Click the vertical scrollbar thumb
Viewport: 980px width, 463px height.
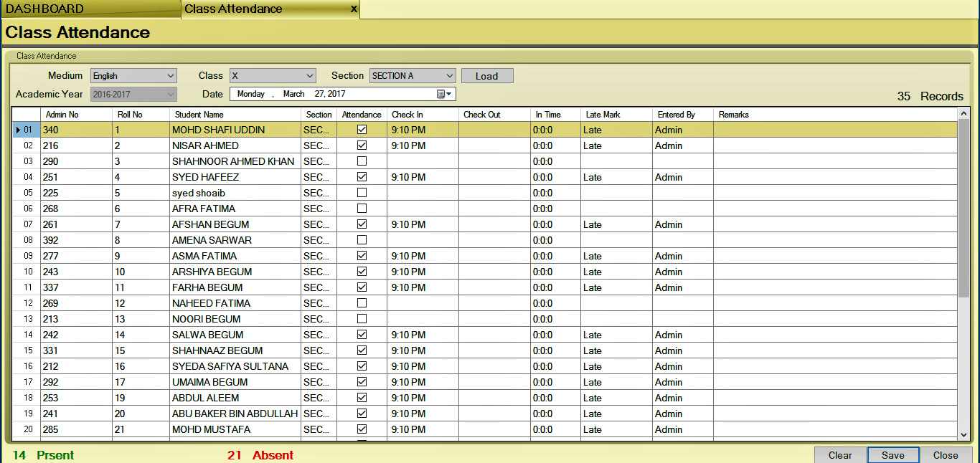tap(963, 208)
